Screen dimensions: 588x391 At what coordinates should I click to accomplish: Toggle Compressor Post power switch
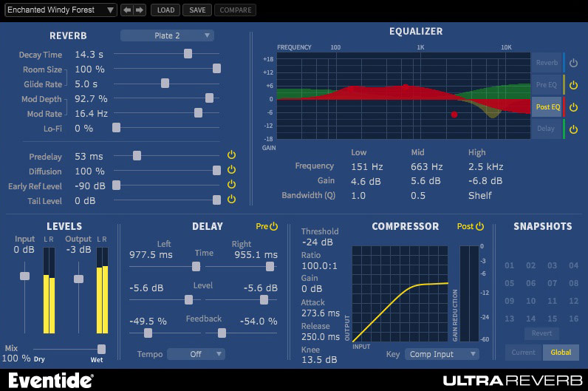[x=479, y=226]
